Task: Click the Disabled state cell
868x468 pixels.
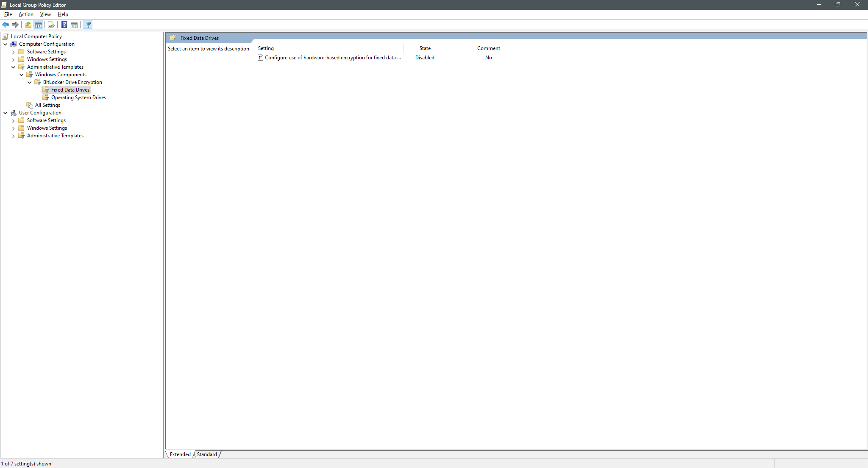Action: (x=425, y=58)
